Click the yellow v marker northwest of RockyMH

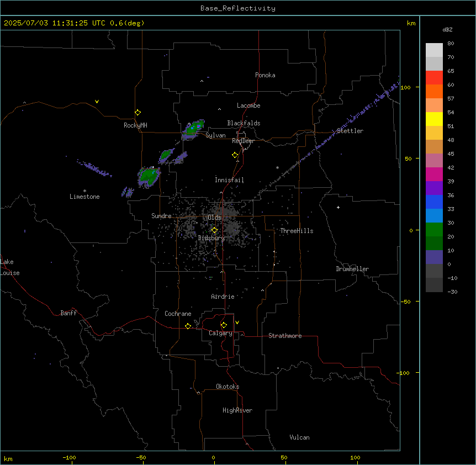tap(97, 102)
